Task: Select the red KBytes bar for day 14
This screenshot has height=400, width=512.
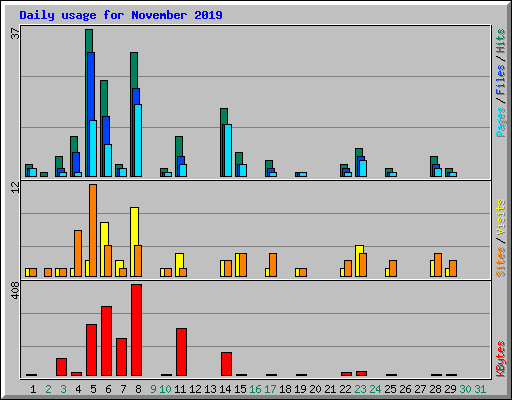Action: click(226, 364)
